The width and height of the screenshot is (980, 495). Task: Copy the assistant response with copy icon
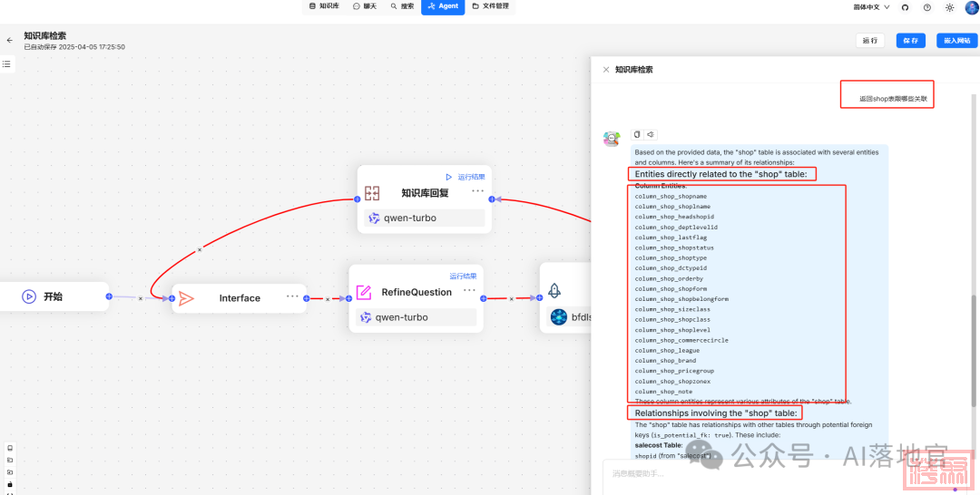click(637, 134)
